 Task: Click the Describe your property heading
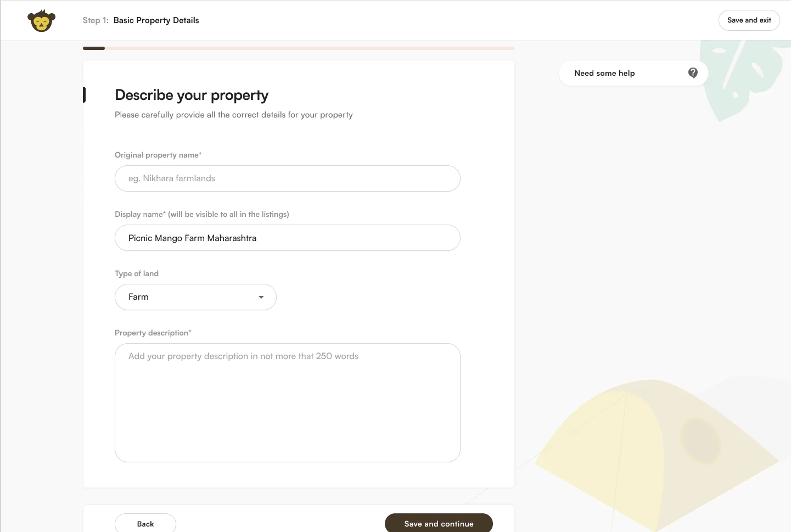click(x=192, y=95)
